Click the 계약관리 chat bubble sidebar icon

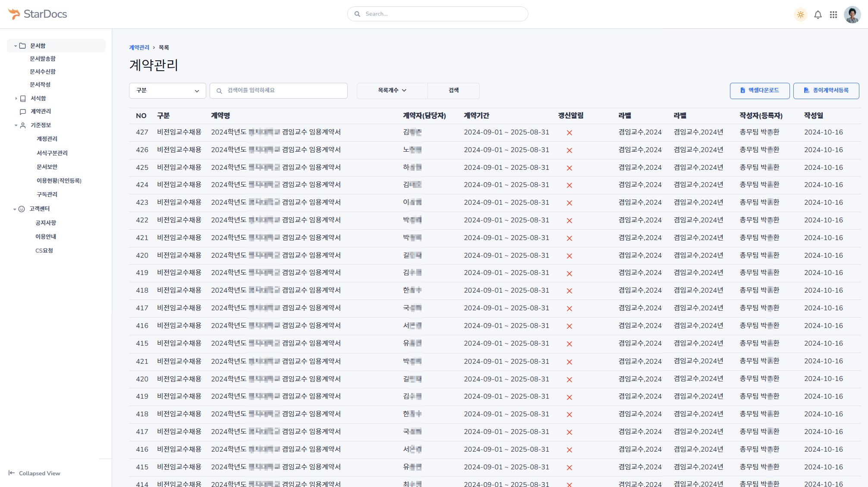23,112
